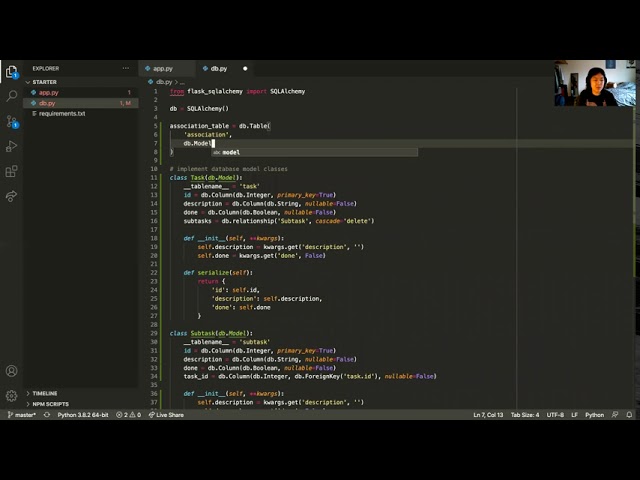The height and width of the screenshot is (480, 640).
Task: Open app.py in file explorer
Action: (x=81, y=93)
